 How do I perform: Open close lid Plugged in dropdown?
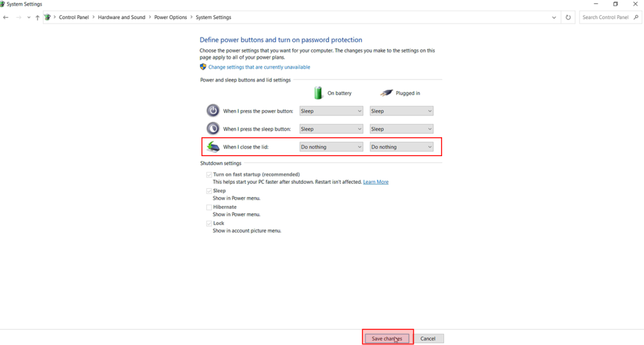(401, 147)
